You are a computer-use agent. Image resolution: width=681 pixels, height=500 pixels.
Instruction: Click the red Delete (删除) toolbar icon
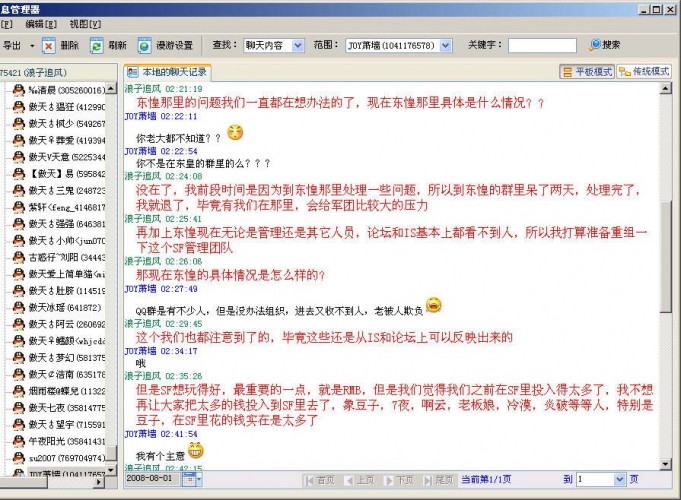(x=49, y=46)
